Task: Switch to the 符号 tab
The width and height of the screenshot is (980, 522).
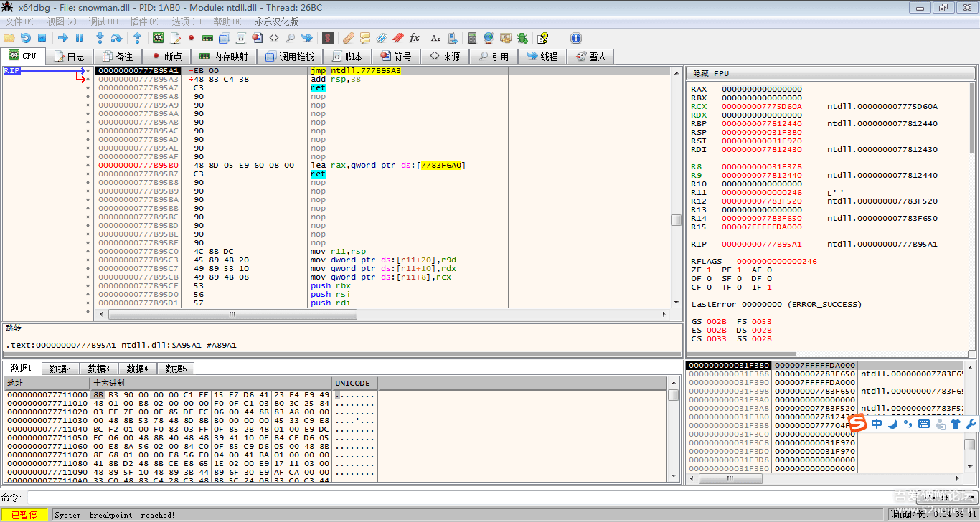Action: point(396,57)
